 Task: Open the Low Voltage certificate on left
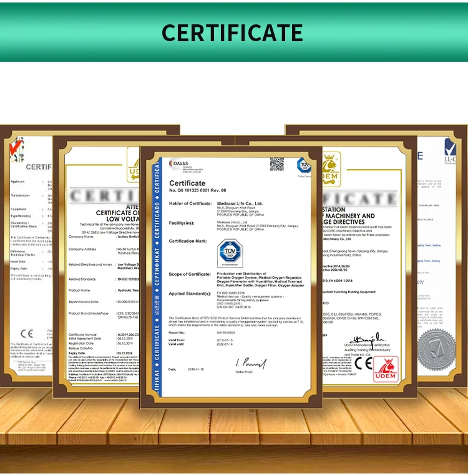[97, 266]
